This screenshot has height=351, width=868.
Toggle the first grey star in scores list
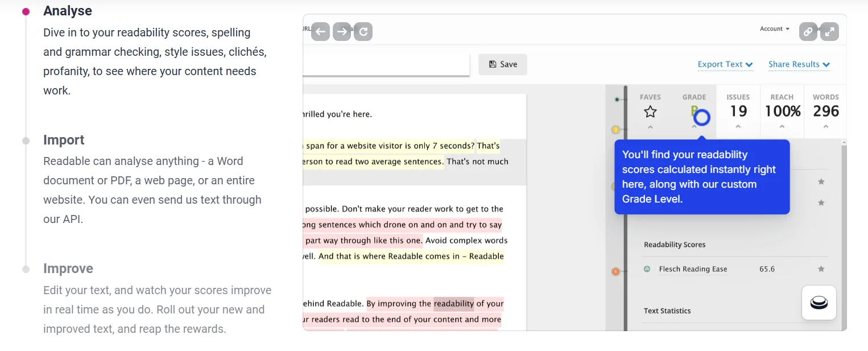(x=821, y=182)
